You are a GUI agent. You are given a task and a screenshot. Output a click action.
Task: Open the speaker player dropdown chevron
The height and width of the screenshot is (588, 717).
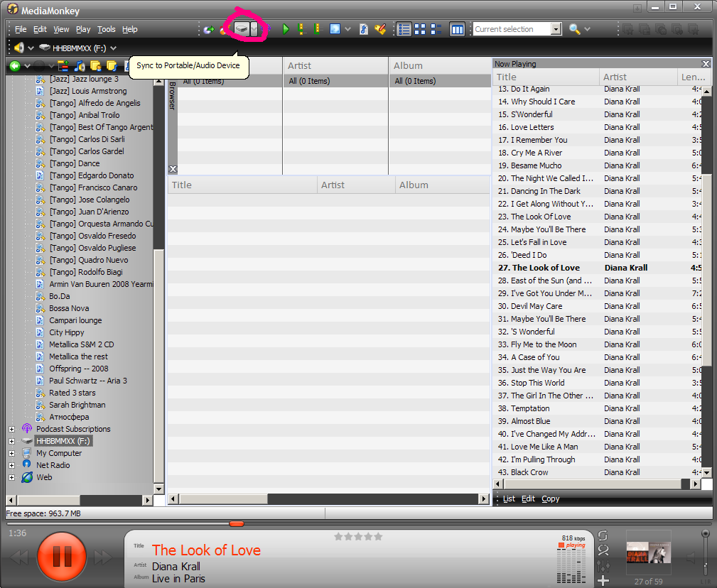31,48
